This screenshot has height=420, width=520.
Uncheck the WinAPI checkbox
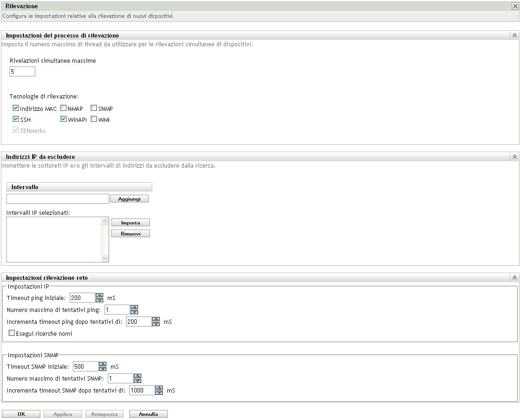[x=63, y=119]
